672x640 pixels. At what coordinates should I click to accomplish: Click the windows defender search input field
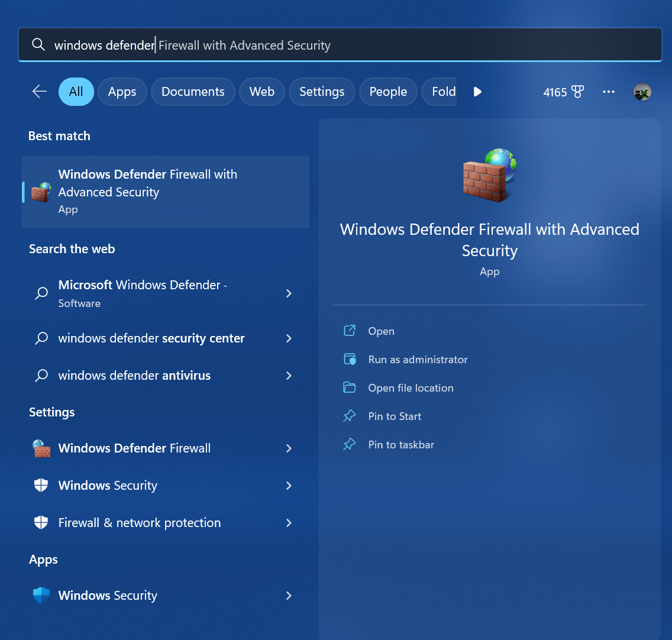pyautogui.click(x=340, y=44)
